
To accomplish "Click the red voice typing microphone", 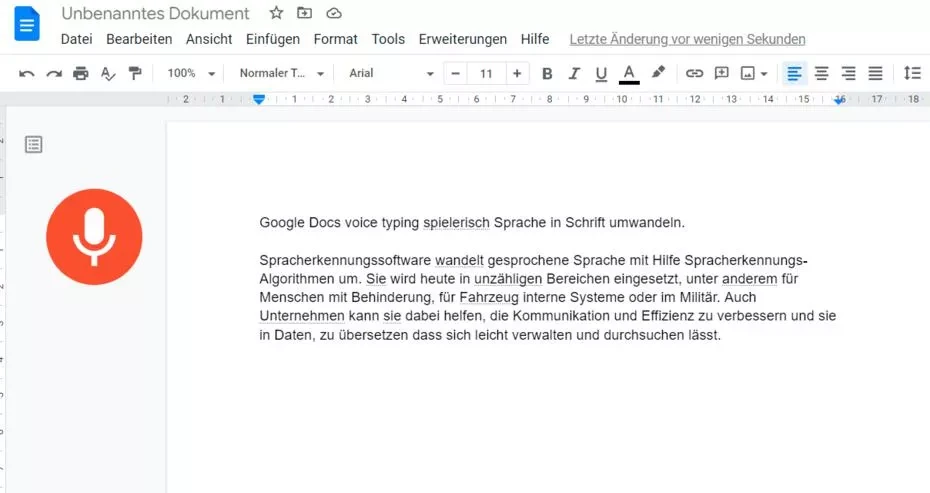I will point(94,237).
